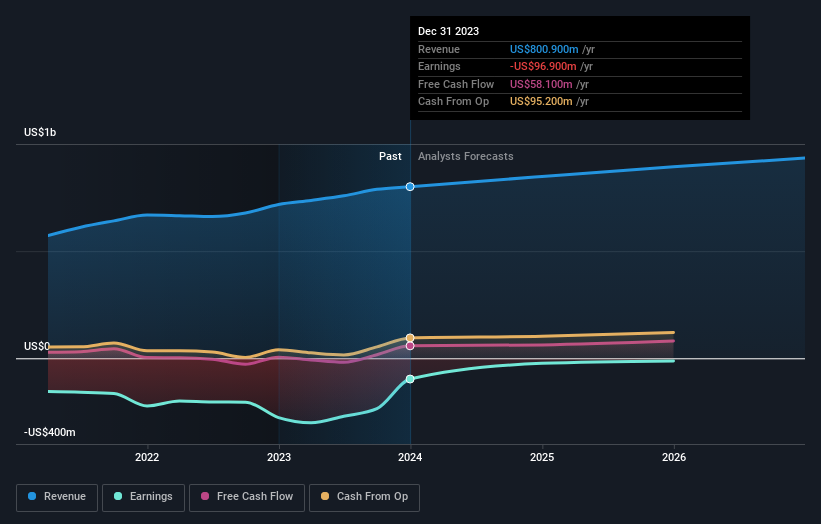Viewport: 821px width, 524px height.
Task: Click the 2025 x-axis label
Action: point(542,458)
